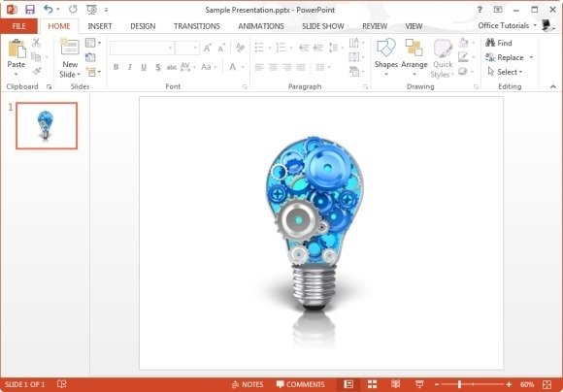The width and height of the screenshot is (563, 392).
Task: Click the Quick Styles icon
Action: pos(443,49)
